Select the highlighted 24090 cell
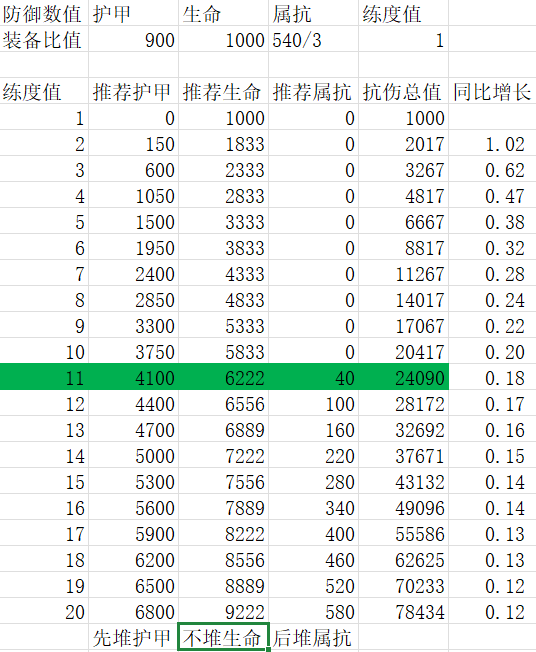This screenshot has height=652, width=536. [403, 377]
